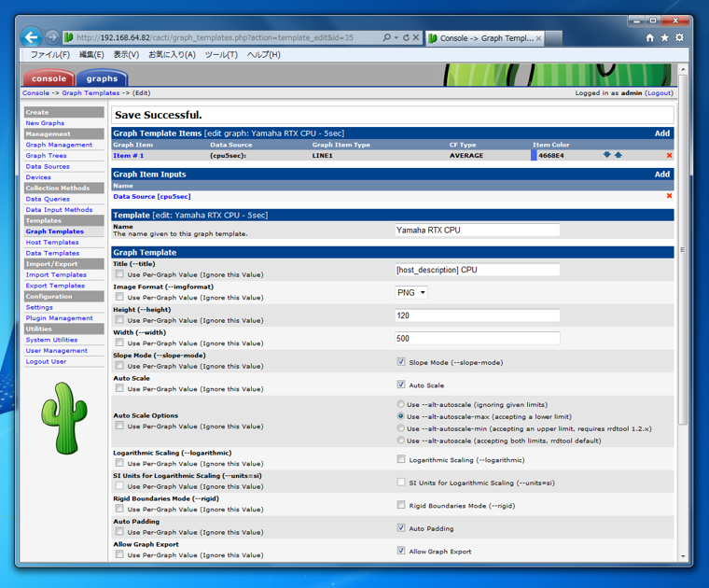Image resolution: width=709 pixels, height=588 pixels.
Task: Delete Data Source [cpu5sec] input red X
Action: click(x=669, y=196)
